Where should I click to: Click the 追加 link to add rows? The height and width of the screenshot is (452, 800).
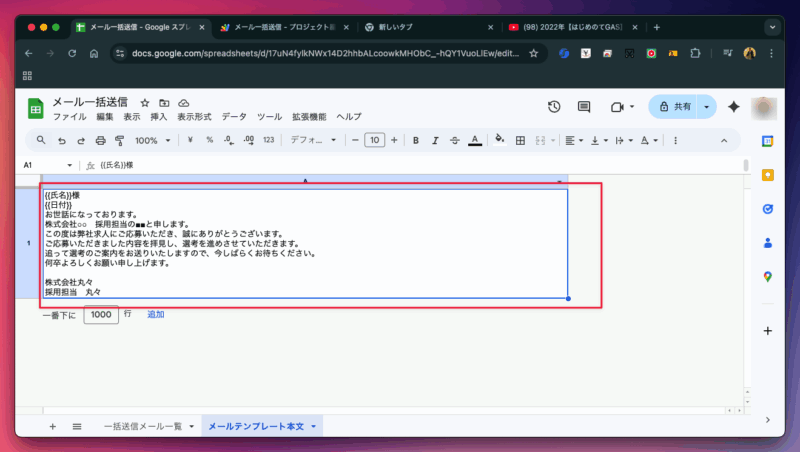pos(156,314)
